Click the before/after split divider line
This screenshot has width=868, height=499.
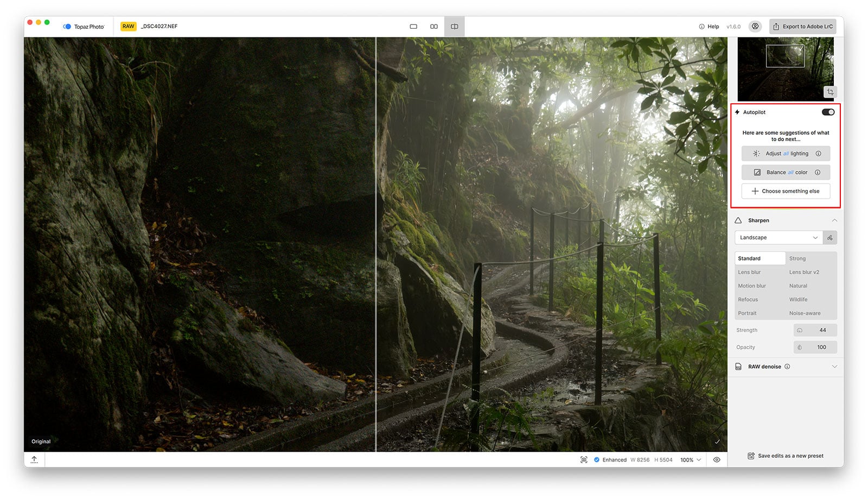[376, 244]
